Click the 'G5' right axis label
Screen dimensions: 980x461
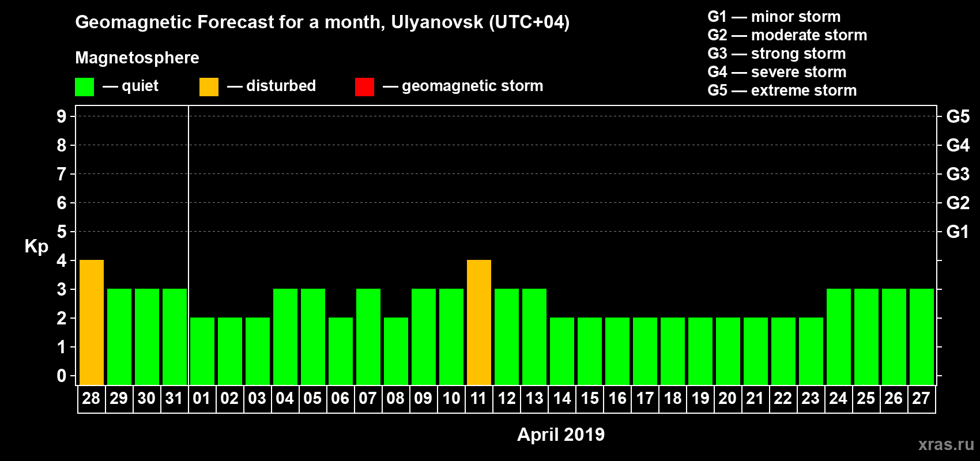coord(958,116)
